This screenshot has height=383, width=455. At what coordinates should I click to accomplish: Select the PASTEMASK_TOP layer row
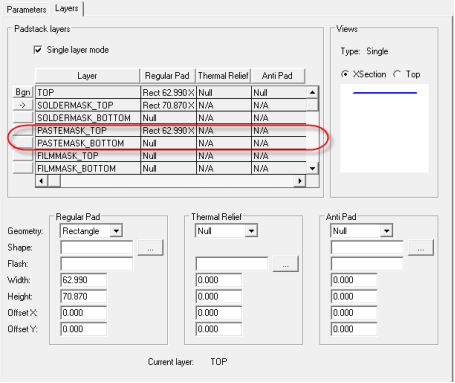(171, 131)
